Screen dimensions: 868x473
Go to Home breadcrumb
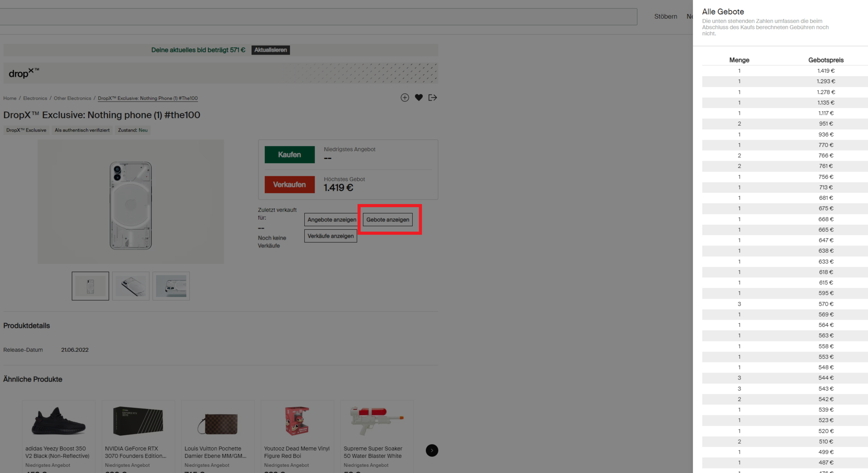[10, 98]
